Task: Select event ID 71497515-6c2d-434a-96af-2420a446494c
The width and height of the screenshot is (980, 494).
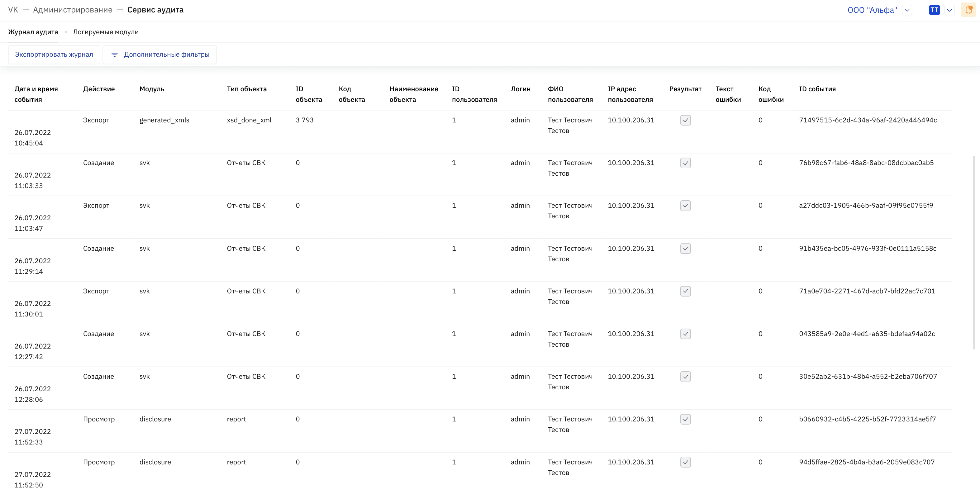Action: 868,120
